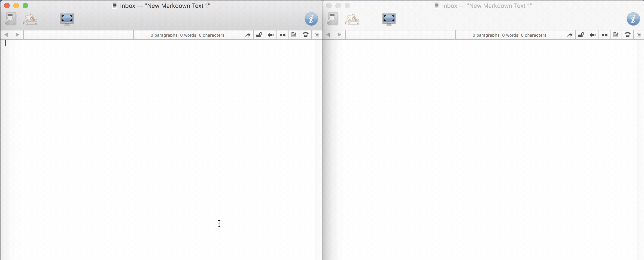This screenshot has height=260, width=644.
Task: Go forward with right triangle in active window
Action: click(x=18, y=35)
